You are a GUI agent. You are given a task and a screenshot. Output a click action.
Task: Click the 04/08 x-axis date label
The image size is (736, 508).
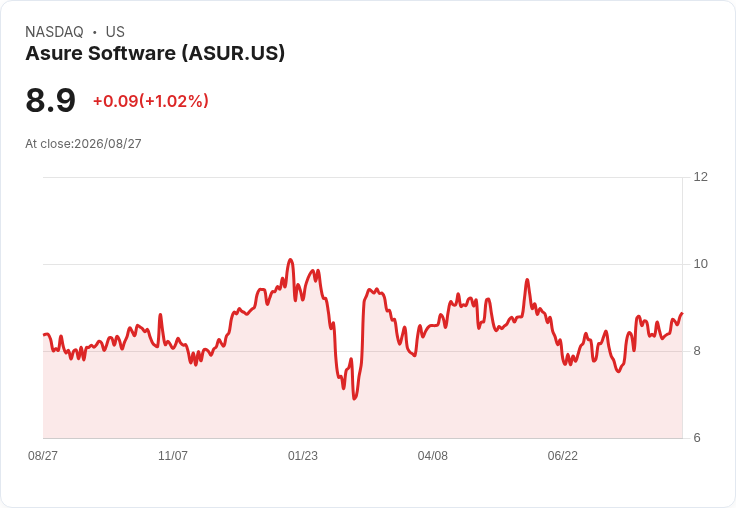433,455
